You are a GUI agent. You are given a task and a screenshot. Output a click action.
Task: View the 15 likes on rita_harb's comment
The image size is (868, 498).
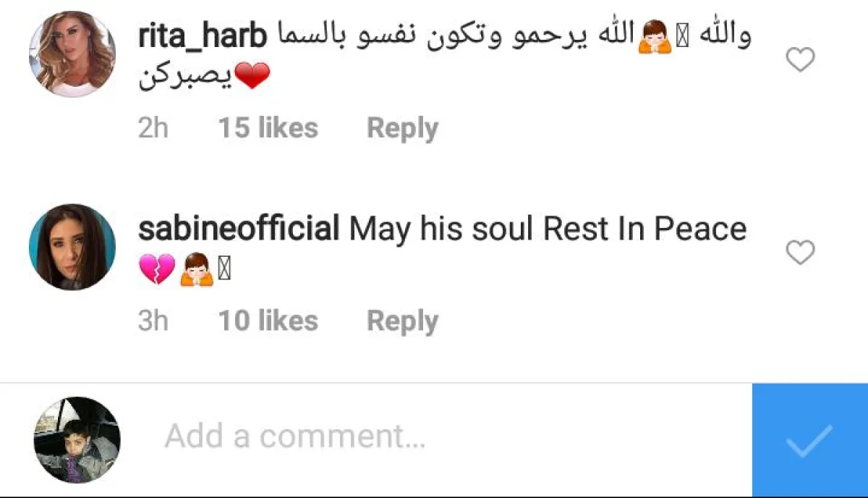coord(268,128)
